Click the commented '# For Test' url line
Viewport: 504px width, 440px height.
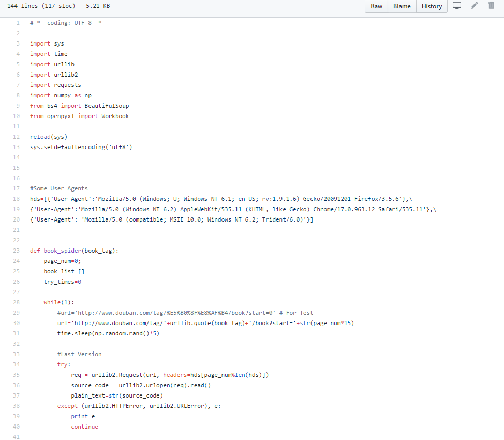pyautogui.click(x=185, y=313)
